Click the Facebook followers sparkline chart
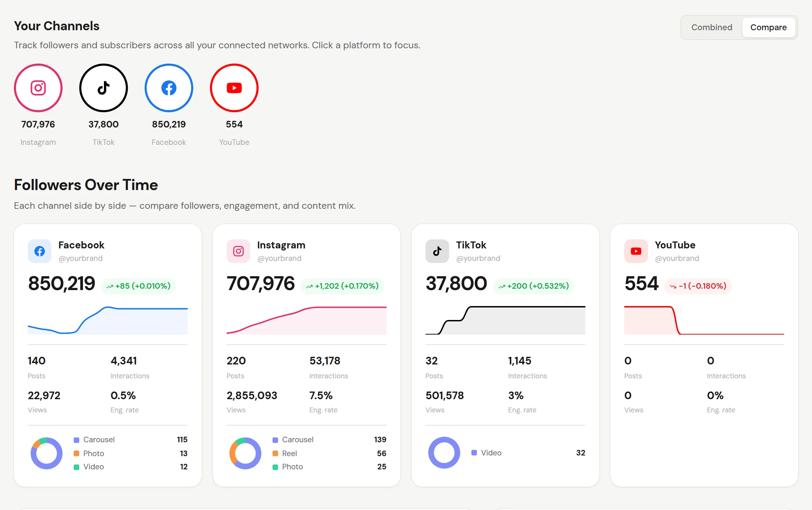The height and width of the screenshot is (510, 812). (x=108, y=320)
